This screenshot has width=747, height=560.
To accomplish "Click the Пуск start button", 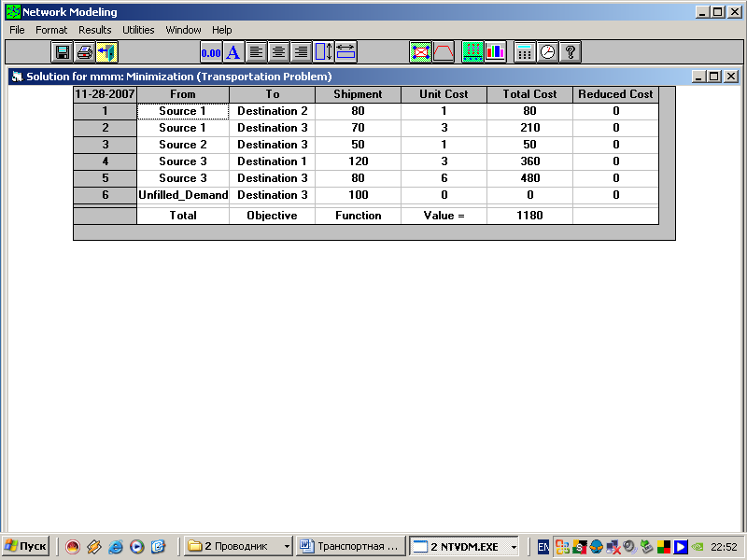I will click(25, 546).
